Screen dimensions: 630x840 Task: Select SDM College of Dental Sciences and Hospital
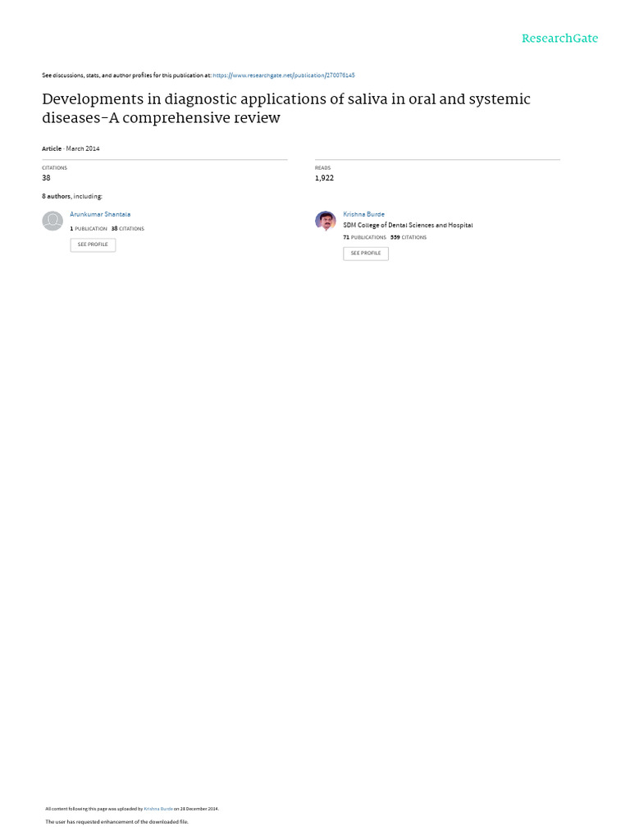pos(408,226)
